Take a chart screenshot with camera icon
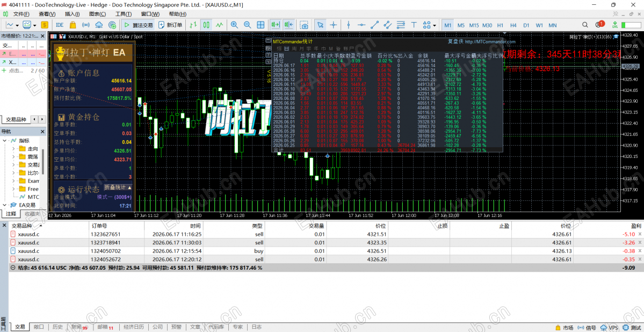This screenshot has height=332, width=644. pyautogui.click(x=304, y=25)
